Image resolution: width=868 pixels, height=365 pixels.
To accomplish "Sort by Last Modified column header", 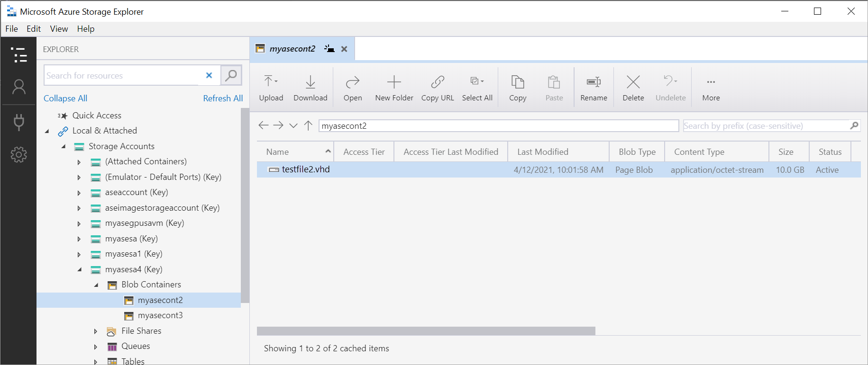I will click(558, 151).
